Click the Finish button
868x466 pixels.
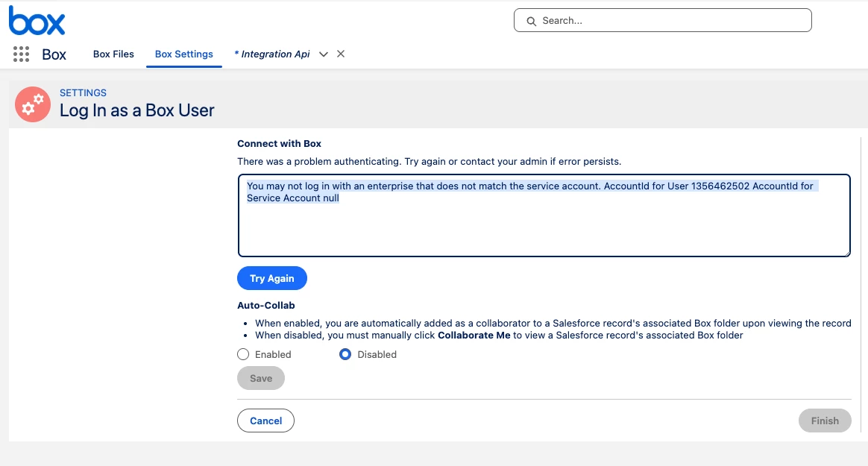pos(825,421)
